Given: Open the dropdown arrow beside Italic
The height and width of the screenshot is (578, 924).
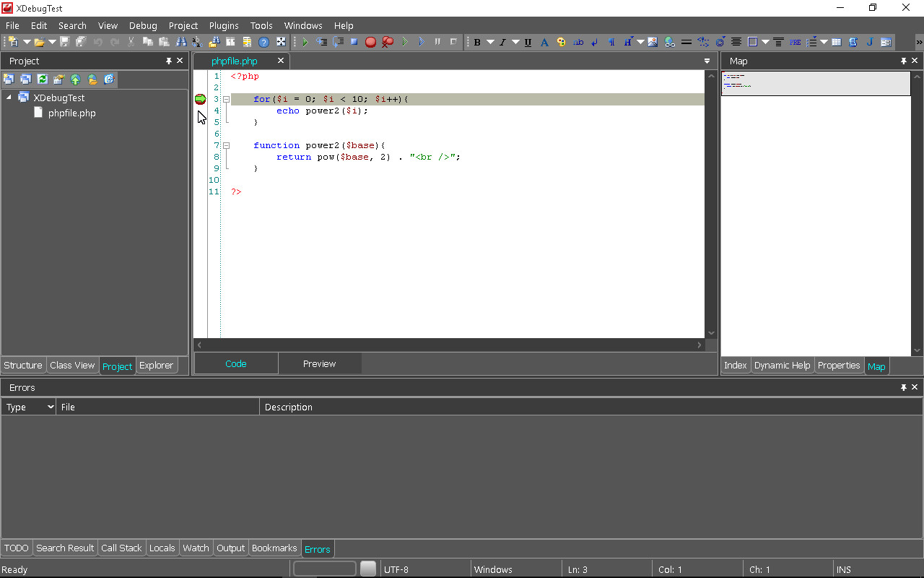Looking at the screenshot, I should coord(515,42).
